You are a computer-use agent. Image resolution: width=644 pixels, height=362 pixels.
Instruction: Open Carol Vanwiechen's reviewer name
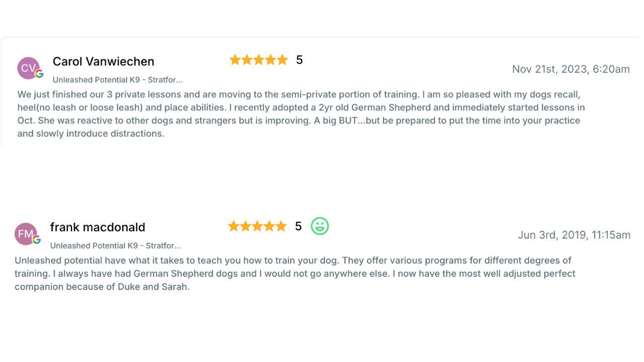click(x=103, y=61)
